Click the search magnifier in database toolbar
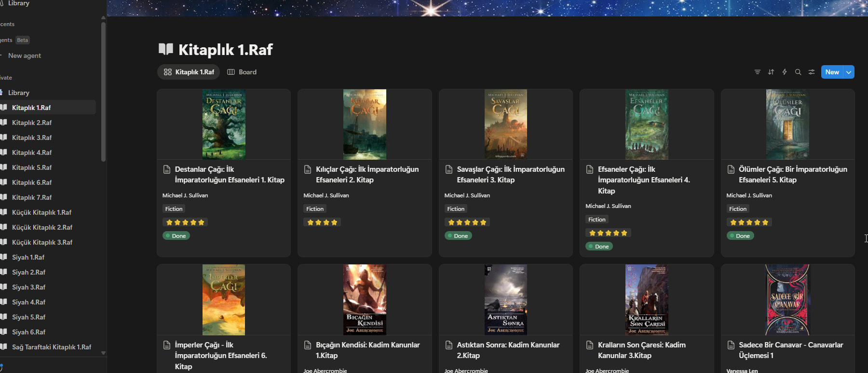 (x=798, y=72)
